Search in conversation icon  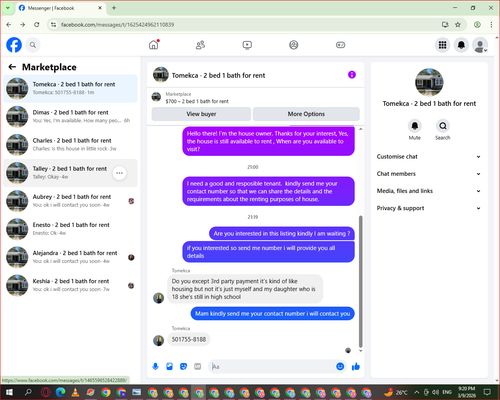pyautogui.click(x=443, y=126)
